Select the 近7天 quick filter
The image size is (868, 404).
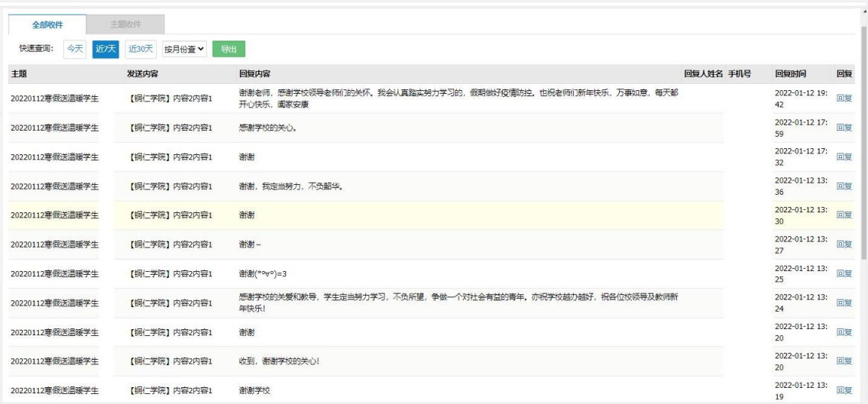click(x=105, y=49)
